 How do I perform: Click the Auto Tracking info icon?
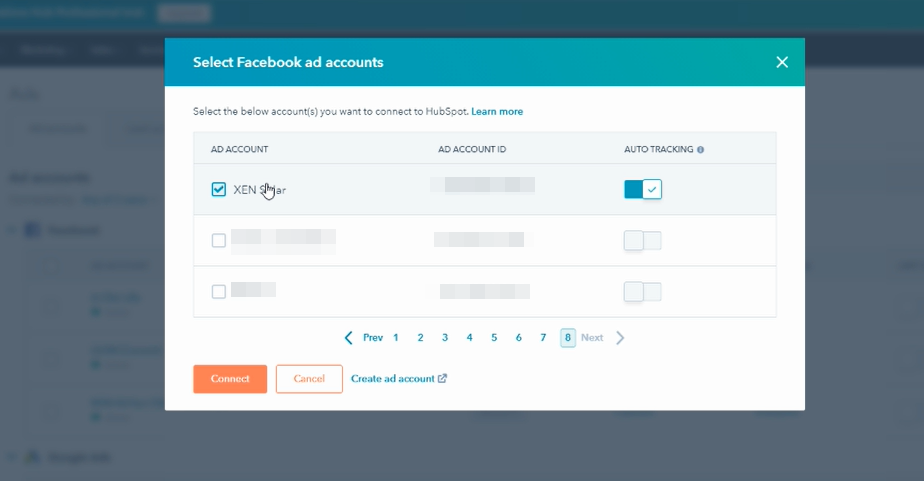point(701,150)
